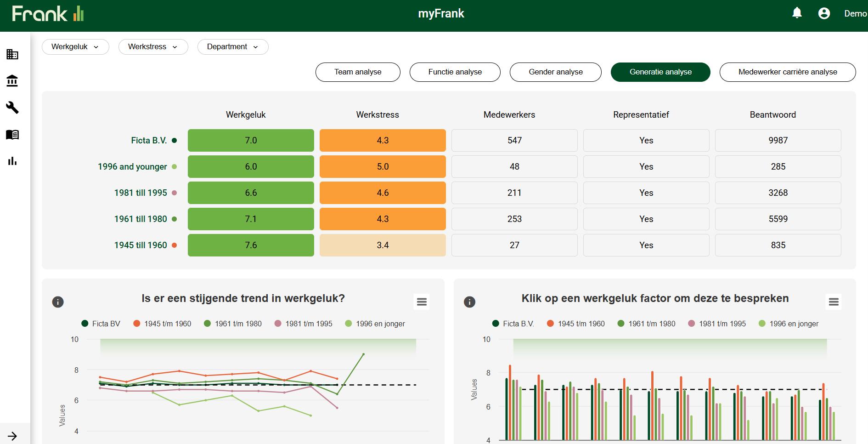Open hamburger menu of werkgeluk factor chart
Screen dimensions: 868x444
coord(834,302)
